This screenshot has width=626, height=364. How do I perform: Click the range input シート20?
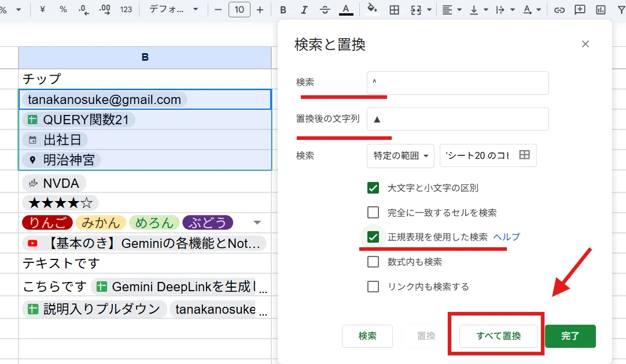point(477,155)
